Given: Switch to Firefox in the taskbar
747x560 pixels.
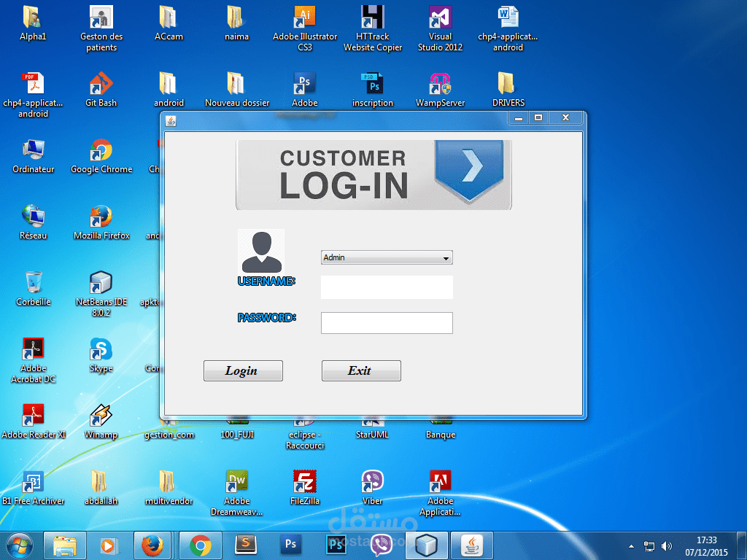Looking at the screenshot, I should click(152, 545).
